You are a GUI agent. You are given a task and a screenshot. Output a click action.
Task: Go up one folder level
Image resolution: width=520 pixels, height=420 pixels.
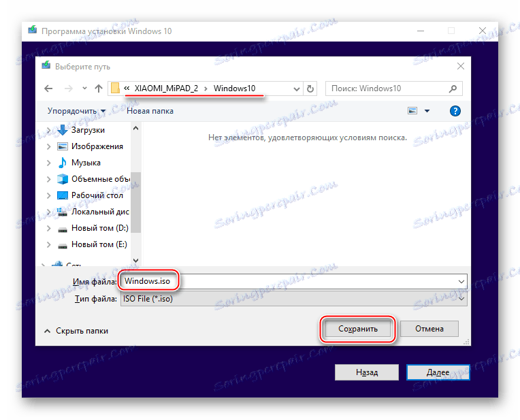pos(99,88)
